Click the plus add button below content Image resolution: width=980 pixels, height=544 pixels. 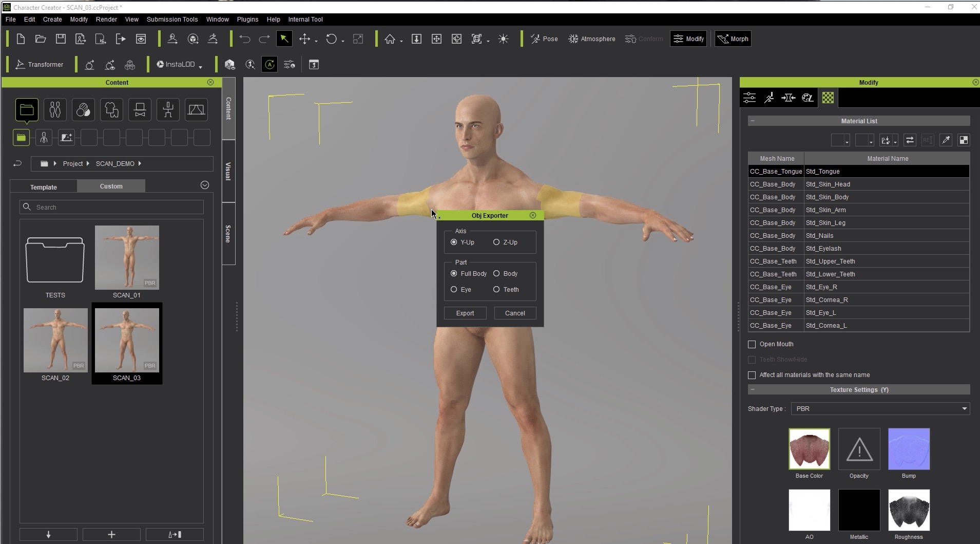click(x=111, y=535)
